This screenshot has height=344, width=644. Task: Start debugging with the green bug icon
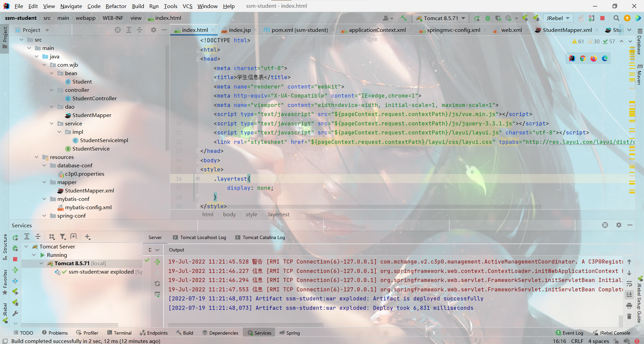[x=488, y=18]
